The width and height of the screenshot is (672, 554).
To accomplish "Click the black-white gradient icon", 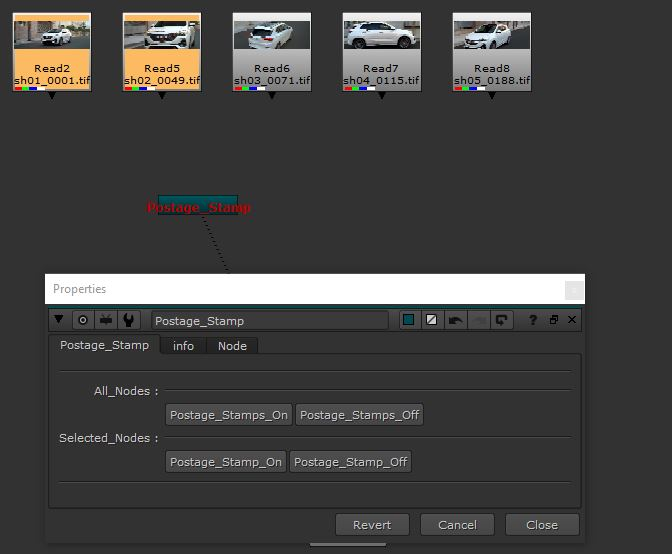I will pyautogui.click(x=432, y=320).
